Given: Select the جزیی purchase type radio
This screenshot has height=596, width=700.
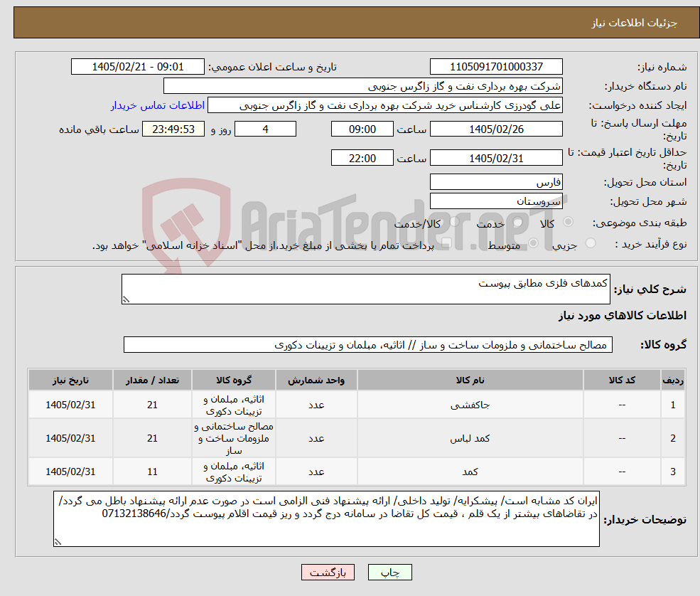Looking at the screenshot, I should 591,243.
